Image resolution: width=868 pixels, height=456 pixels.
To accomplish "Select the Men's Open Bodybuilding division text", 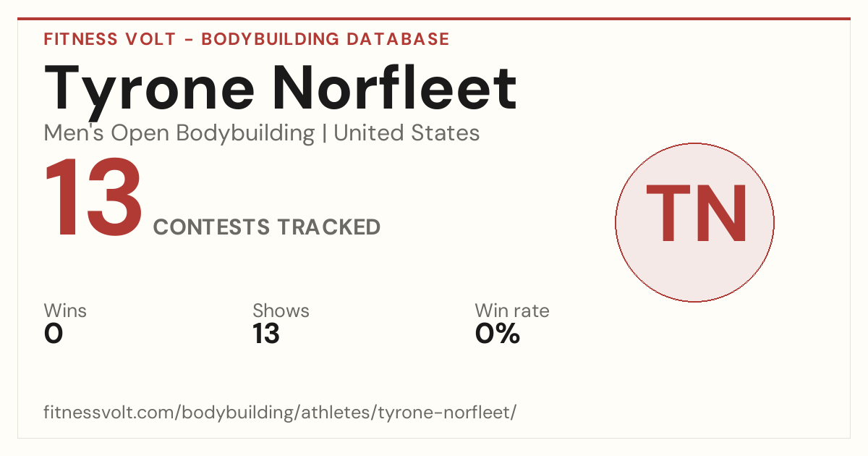I will pyautogui.click(x=179, y=133).
